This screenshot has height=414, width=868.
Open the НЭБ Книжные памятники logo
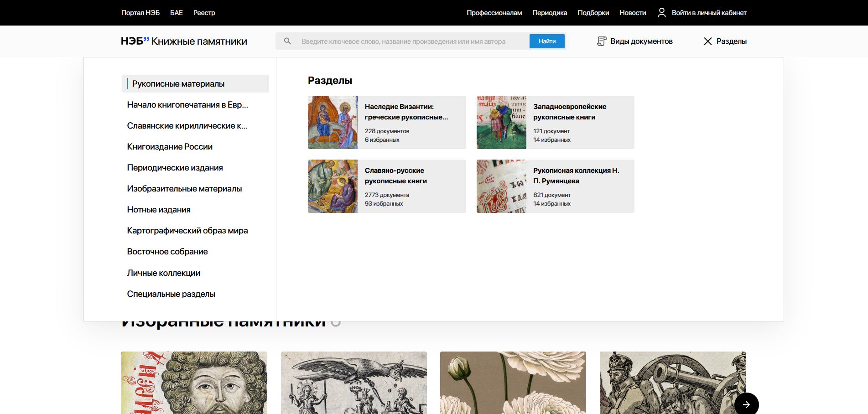click(x=184, y=41)
